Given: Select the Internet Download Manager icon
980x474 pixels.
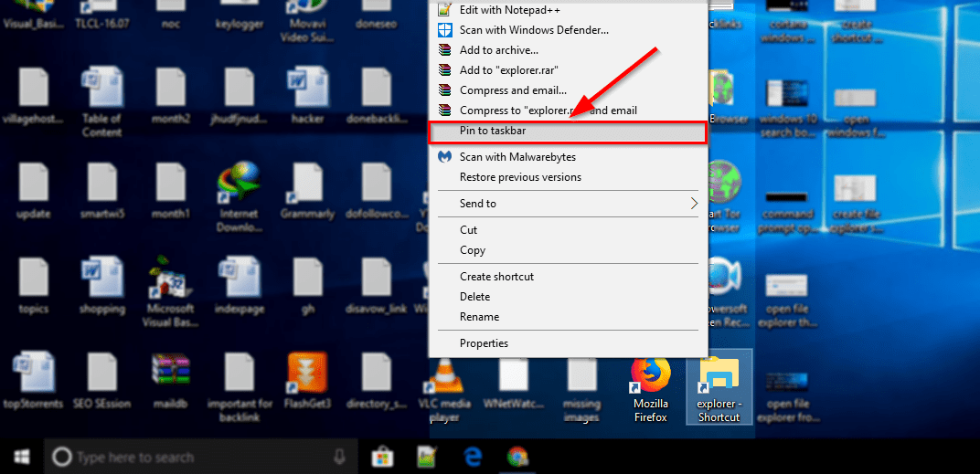Looking at the screenshot, I should (x=239, y=196).
